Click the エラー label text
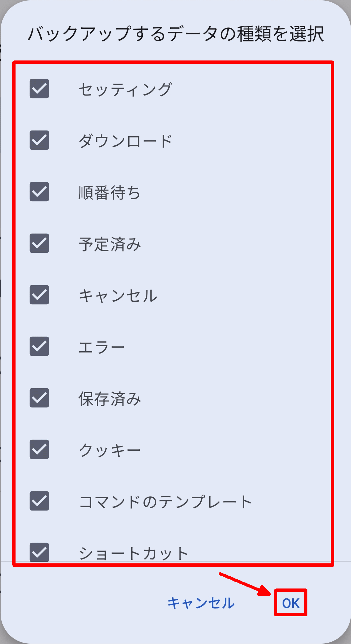The height and width of the screenshot is (644, 351). [102, 347]
